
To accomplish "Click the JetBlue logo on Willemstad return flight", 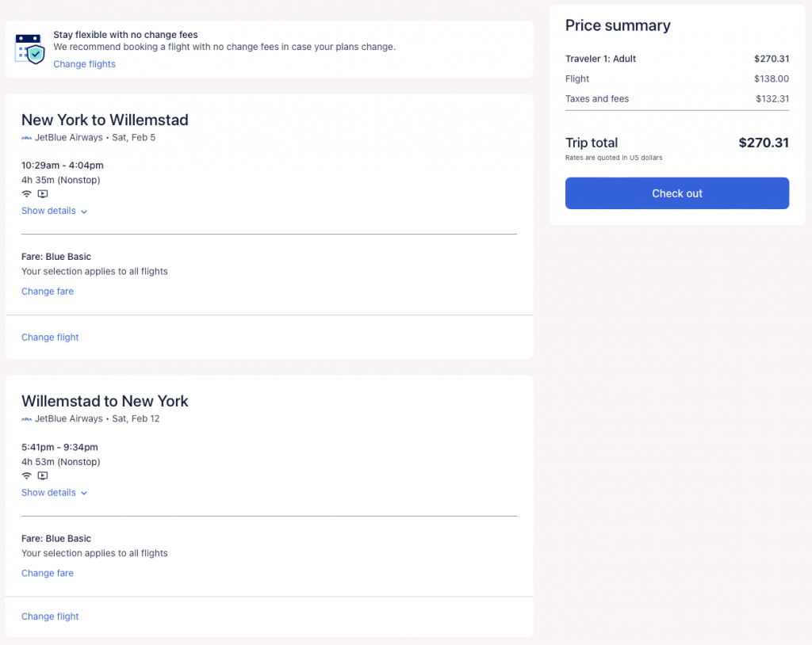I will click(x=26, y=419).
